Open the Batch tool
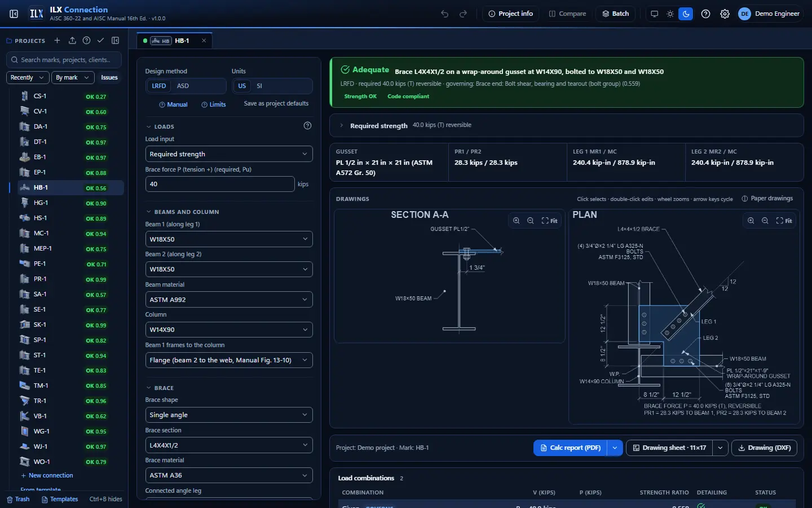 [616, 14]
